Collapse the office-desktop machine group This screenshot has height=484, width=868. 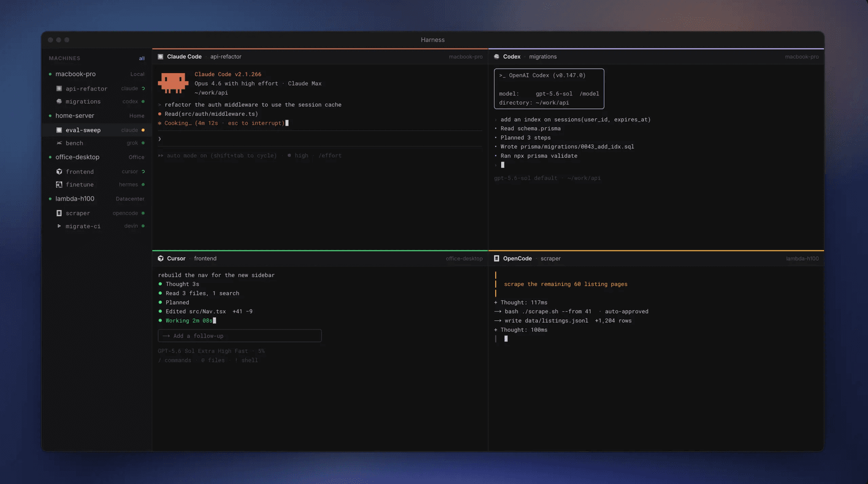[97, 157]
